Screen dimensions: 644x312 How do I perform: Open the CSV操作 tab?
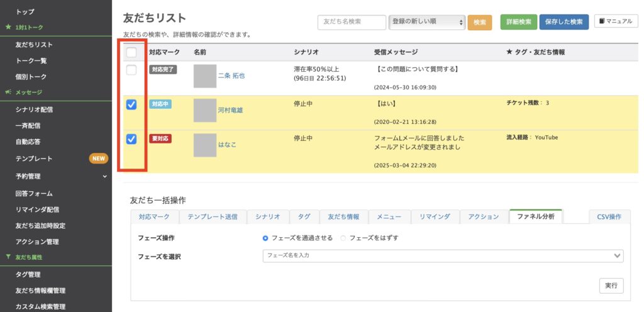609,216
